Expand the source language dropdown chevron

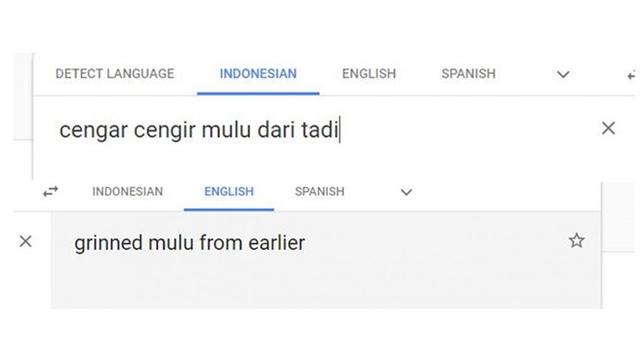[563, 74]
